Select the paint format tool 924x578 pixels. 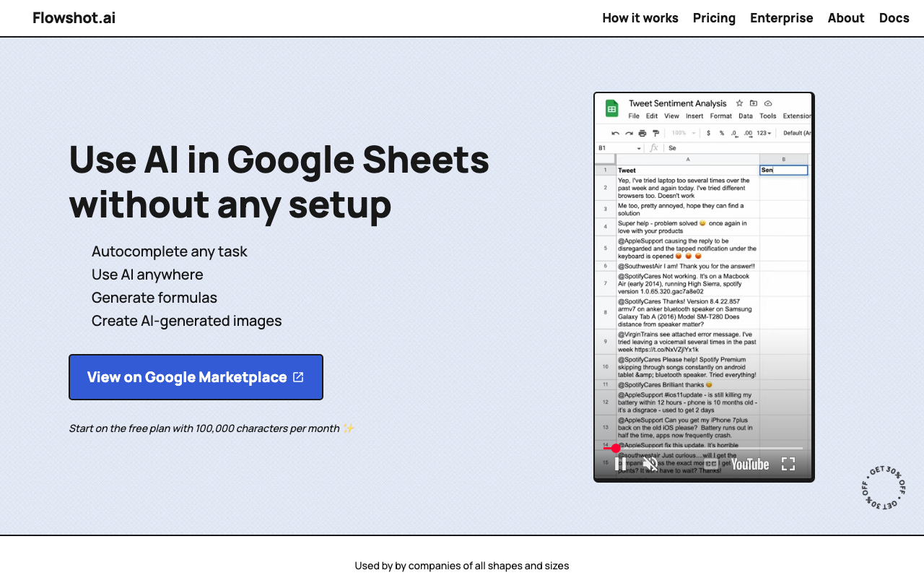click(655, 133)
